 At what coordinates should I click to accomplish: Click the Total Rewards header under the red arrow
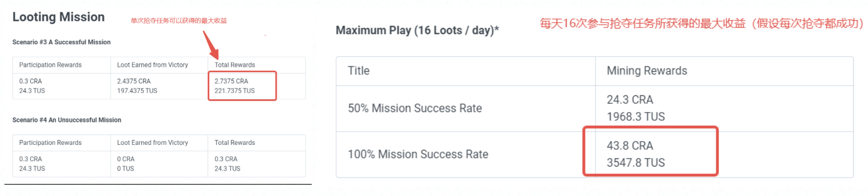(235, 65)
